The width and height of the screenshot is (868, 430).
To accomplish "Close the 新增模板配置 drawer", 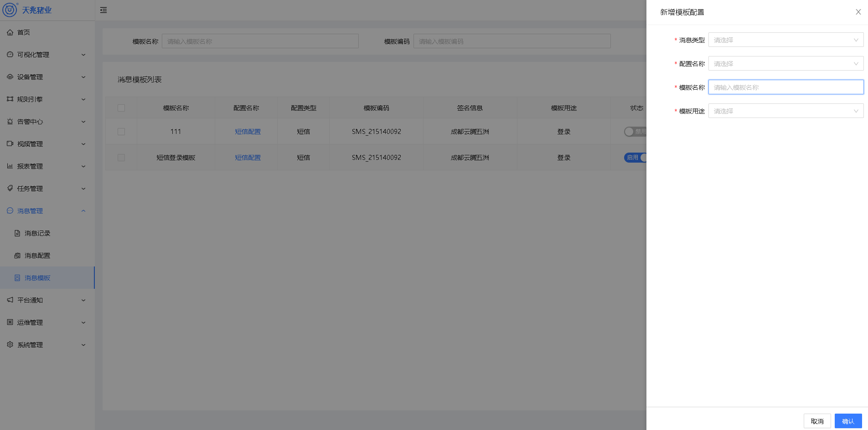I will click(858, 12).
